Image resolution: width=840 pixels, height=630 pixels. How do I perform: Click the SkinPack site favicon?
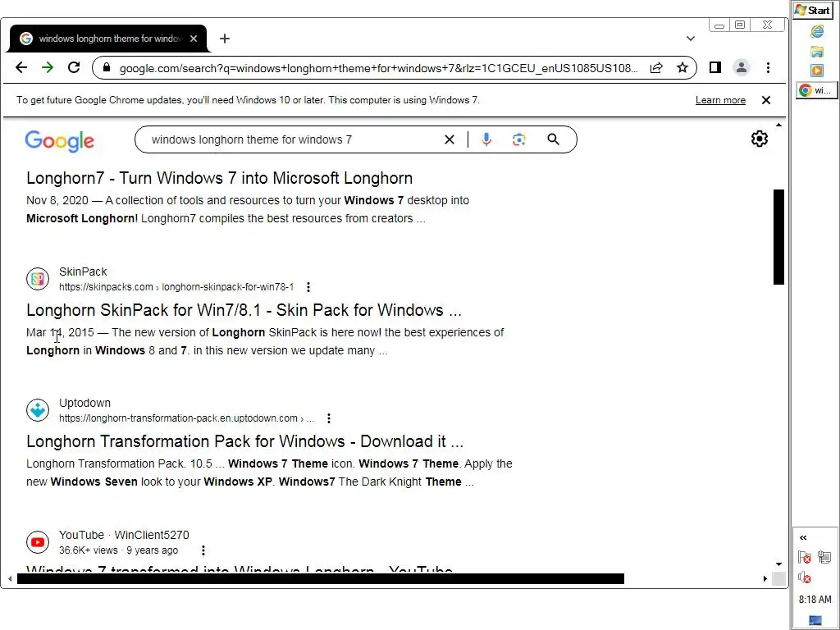pos(38,279)
